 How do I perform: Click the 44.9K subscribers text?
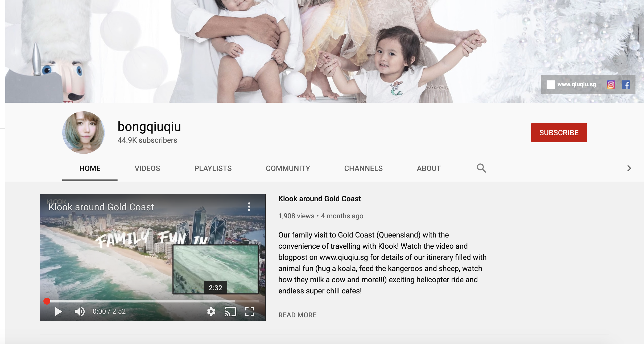point(147,140)
